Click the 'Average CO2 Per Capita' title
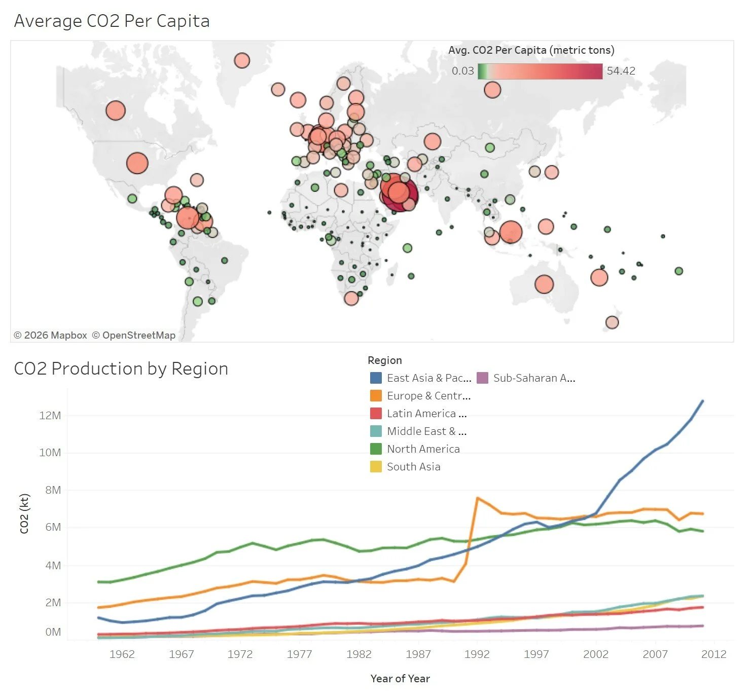This screenshot has height=700, width=753. 112,21
